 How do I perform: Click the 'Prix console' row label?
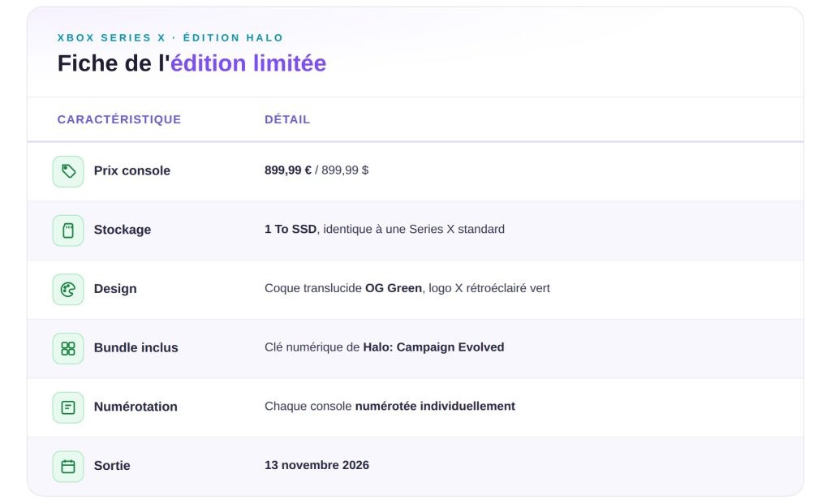[132, 170]
